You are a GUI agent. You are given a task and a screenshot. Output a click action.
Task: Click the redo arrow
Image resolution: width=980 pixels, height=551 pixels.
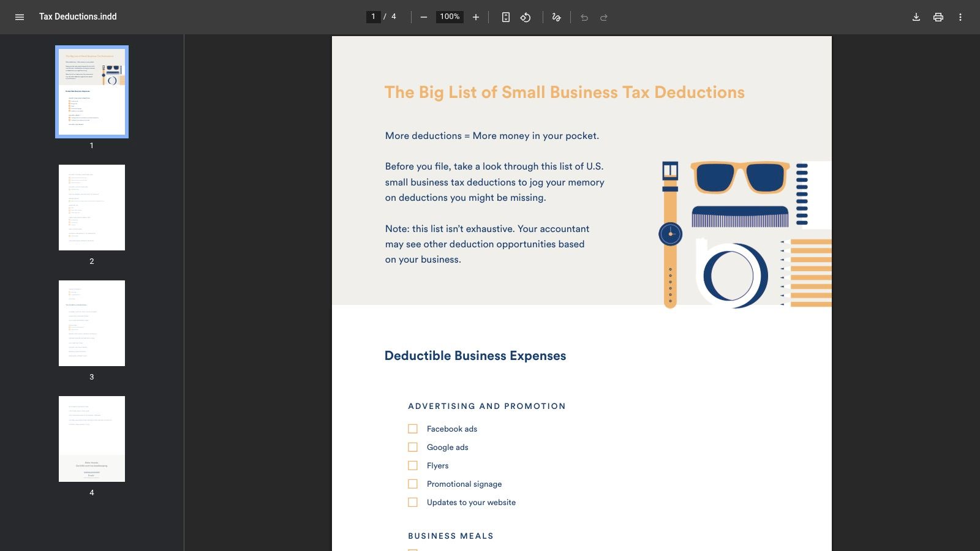[x=604, y=17]
